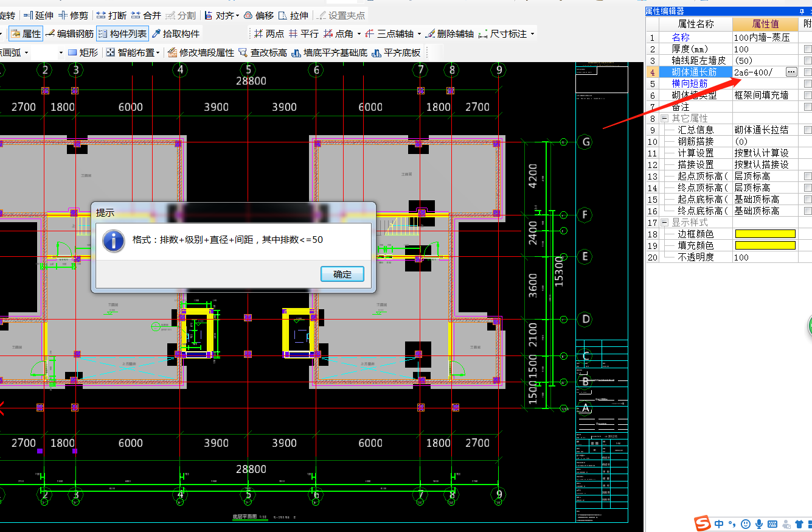Select the 拾取构件 (Pick Component) tool

(x=176, y=34)
